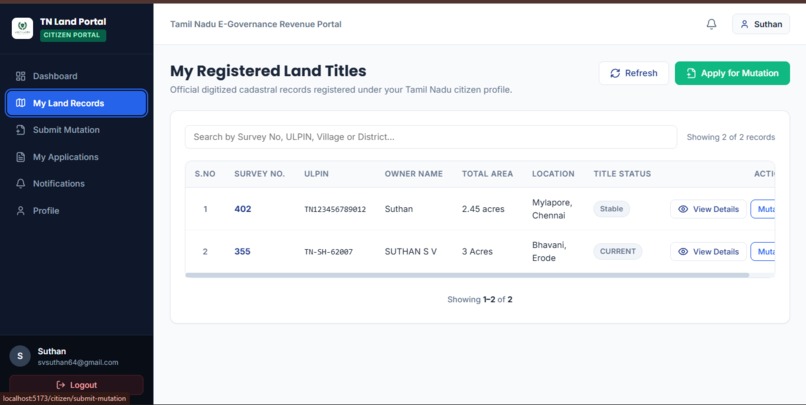Click the Mutate button for survey 402
The width and height of the screenshot is (806, 405).
763,209
